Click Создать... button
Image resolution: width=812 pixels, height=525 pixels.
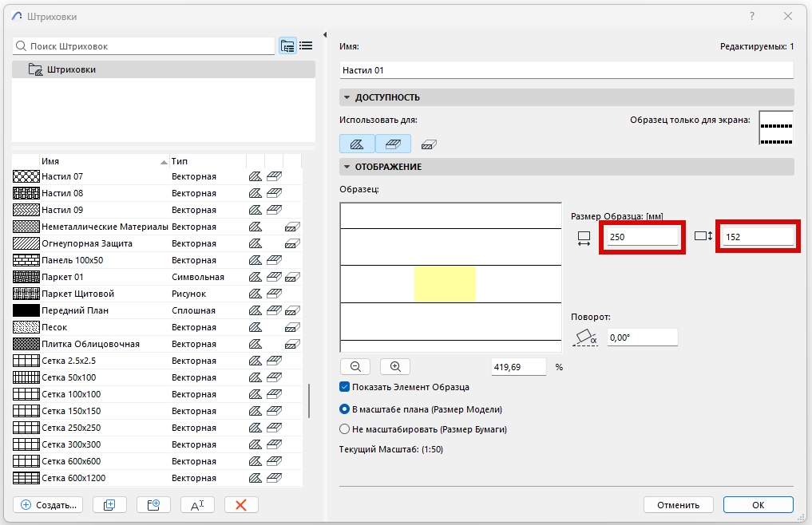(x=48, y=505)
